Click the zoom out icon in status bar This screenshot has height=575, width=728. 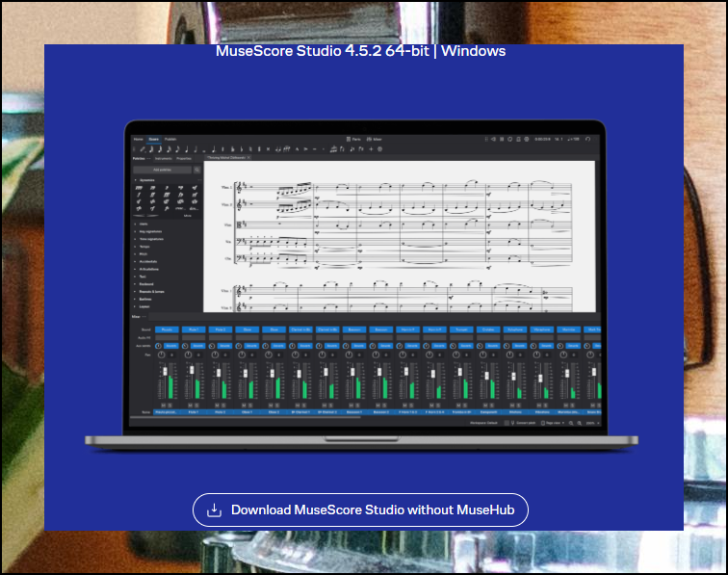571,423
